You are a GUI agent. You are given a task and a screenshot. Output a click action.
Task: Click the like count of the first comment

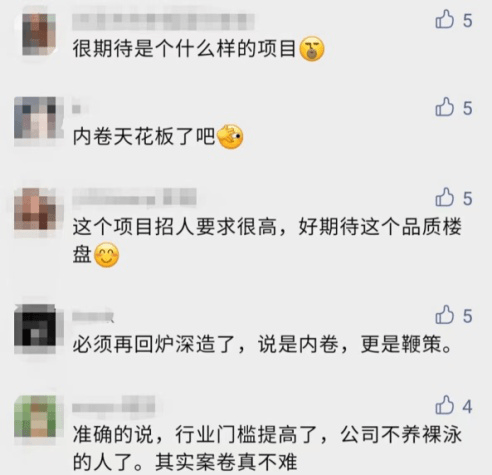click(x=467, y=21)
